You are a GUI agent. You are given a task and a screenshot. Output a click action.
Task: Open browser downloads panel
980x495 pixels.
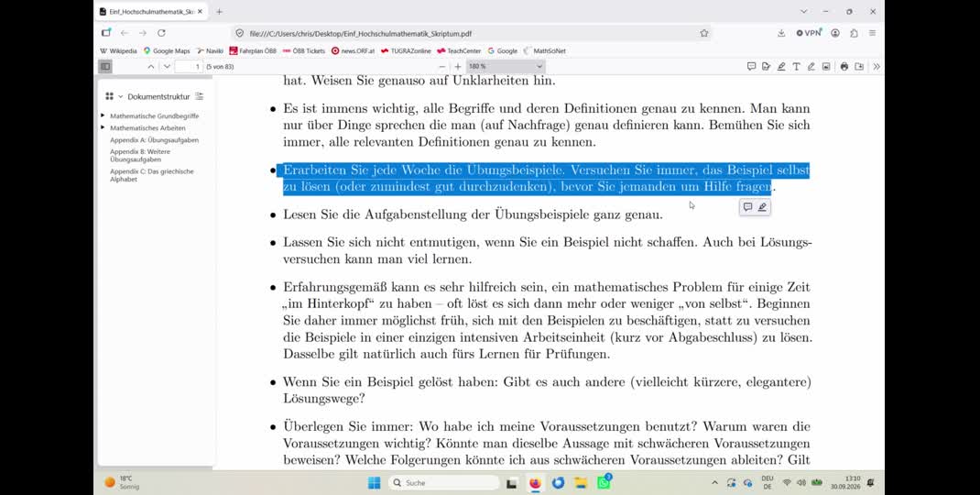[781, 33]
